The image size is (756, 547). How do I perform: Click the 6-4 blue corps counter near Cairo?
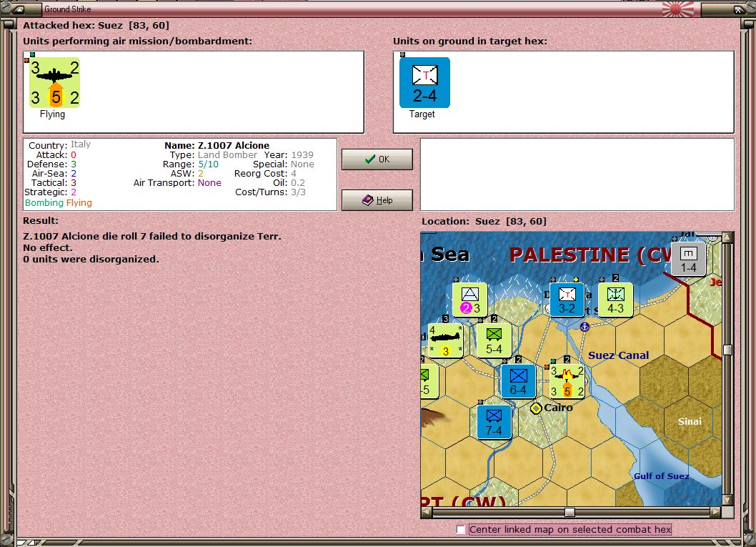[518, 380]
